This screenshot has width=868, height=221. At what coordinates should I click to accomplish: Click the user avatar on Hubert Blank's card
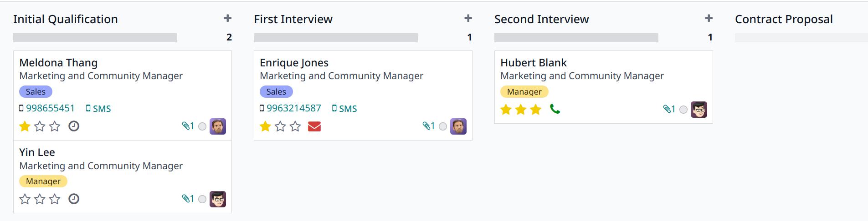coord(699,110)
